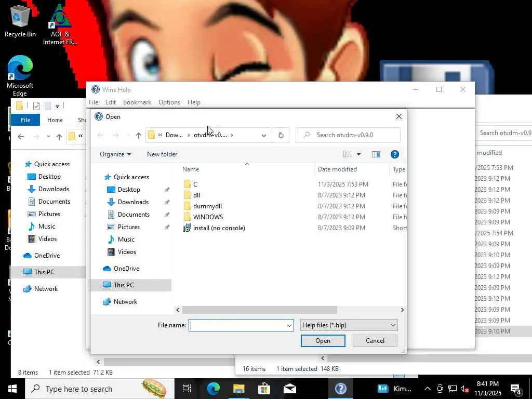Click the Windows Start button
The image size is (532, 399).
(x=12, y=389)
